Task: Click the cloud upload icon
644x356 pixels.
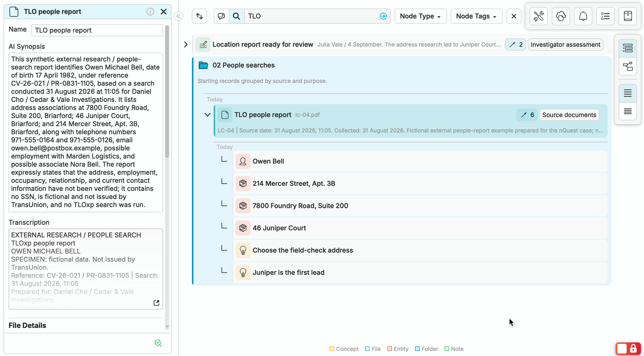Action: [561, 16]
